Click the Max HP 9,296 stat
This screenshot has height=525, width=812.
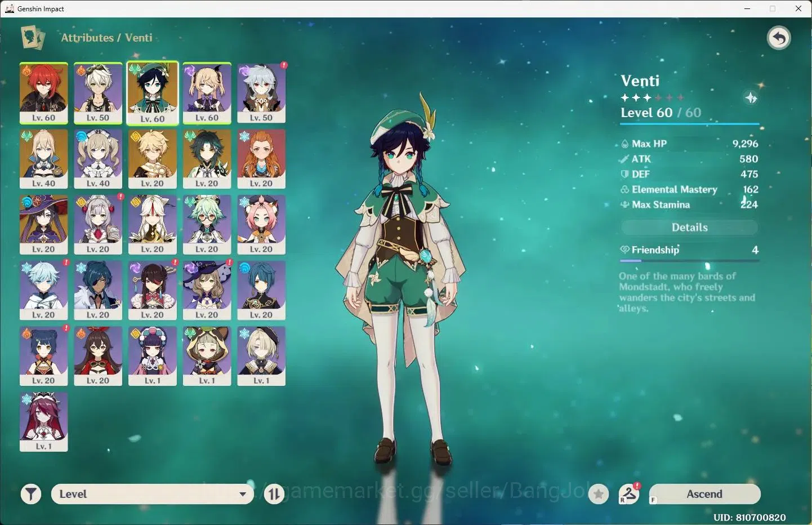click(x=689, y=144)
